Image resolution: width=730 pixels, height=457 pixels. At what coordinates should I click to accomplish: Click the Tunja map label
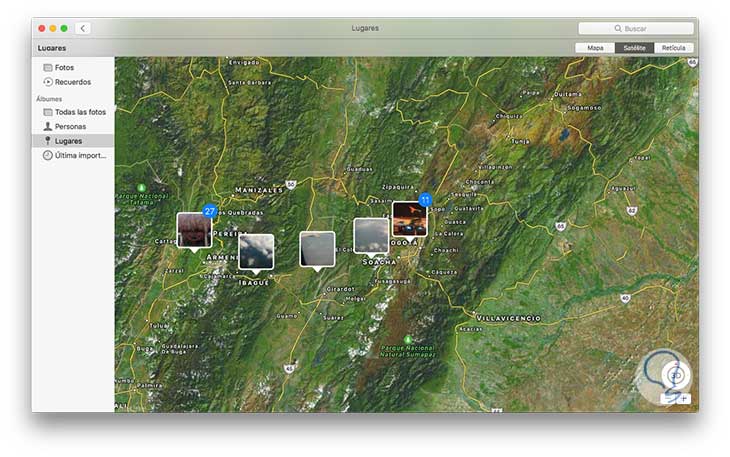pos(520,141)
